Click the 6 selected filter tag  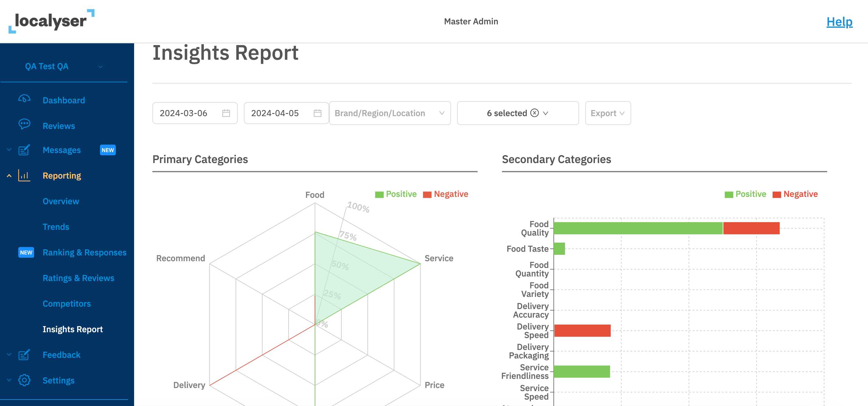click(507, 112)
